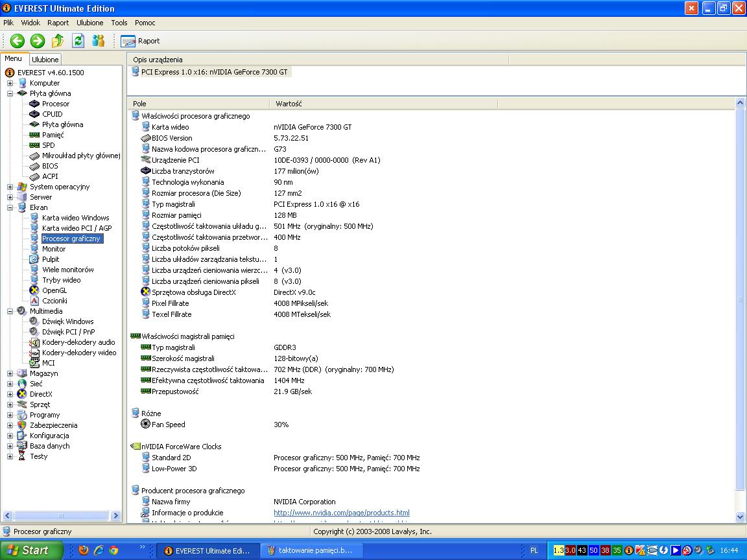This screenshot has height=560, width=747.
Task: Open the Raport menu in the menu bar
Action: tap(58, 23)
